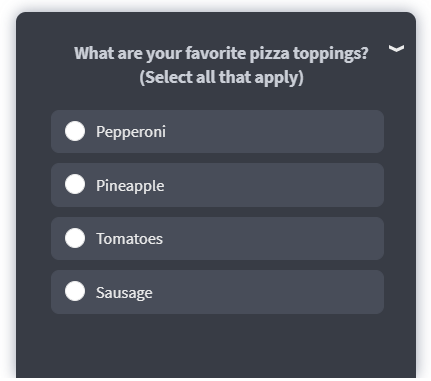Tick the white circle beside Tomatoes
Viewport: 431px width, 381px height.
(75, 238)
